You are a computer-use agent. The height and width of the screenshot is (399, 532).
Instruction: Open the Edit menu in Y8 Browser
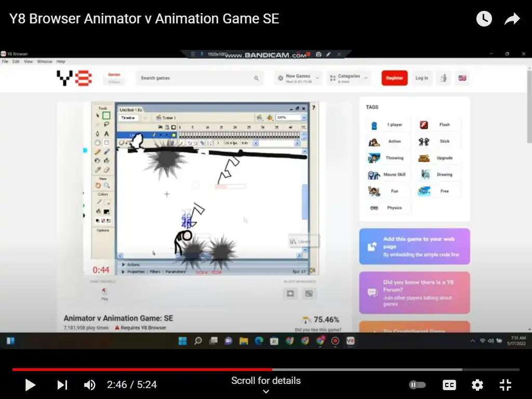click(x=16, y=61)
